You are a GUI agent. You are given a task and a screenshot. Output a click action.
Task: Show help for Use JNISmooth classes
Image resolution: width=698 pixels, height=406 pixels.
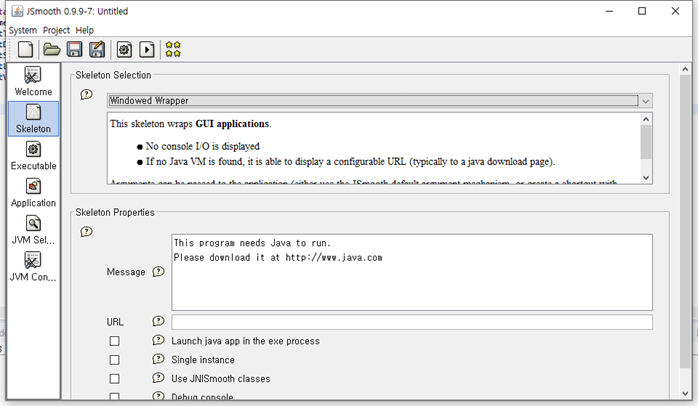[158, 378]
